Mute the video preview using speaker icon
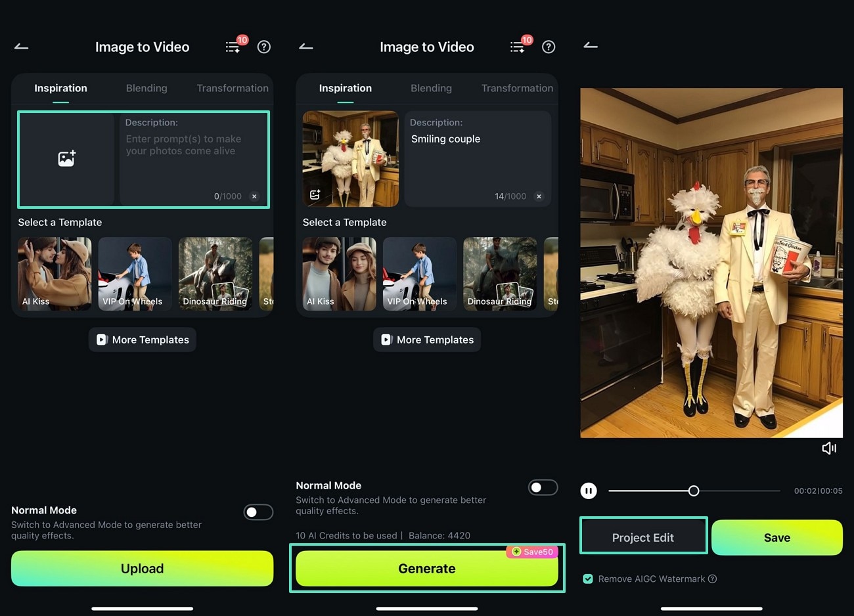This screenshot has height=616, width=854. coord(829,448)
